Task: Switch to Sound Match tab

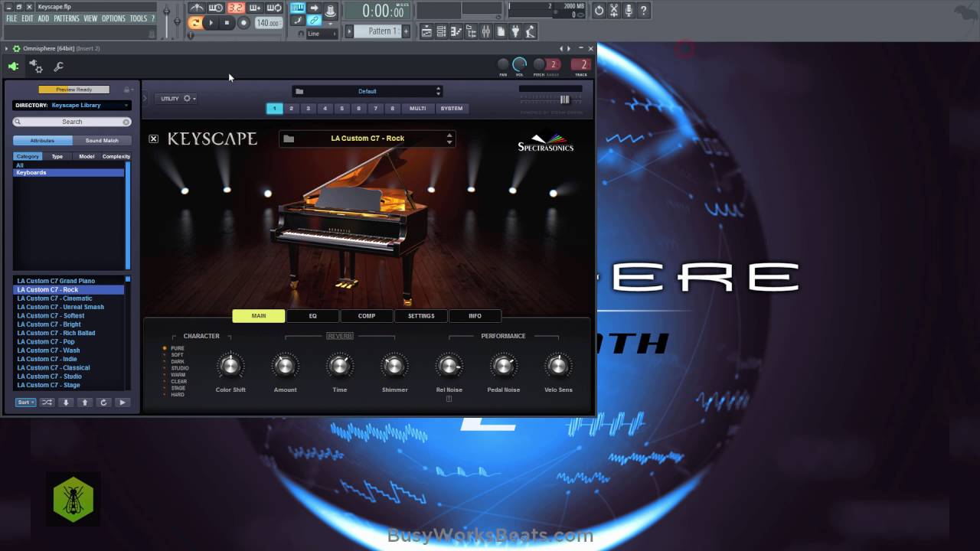Action: (x=102, y=141)
